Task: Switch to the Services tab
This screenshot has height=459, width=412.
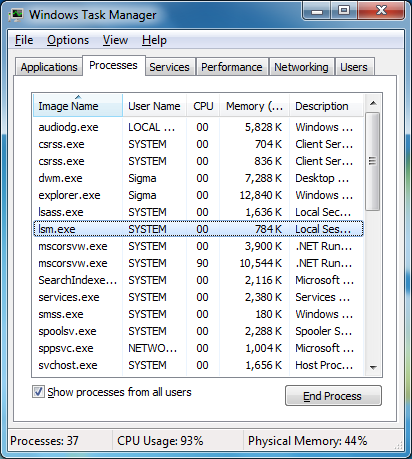Action: tap(169, 67)
